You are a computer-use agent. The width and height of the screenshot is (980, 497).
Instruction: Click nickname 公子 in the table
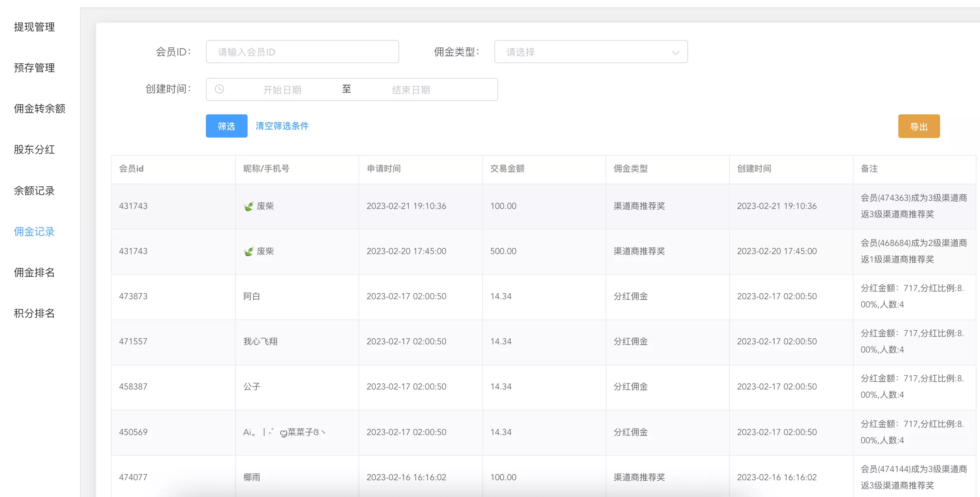[x=252, y=387]
